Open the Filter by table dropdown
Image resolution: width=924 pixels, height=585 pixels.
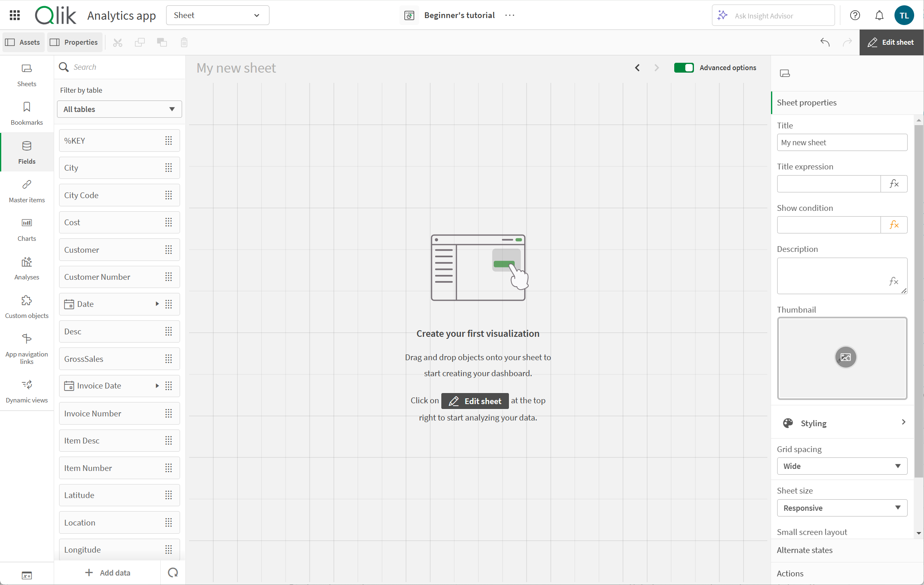click(119, 108)
